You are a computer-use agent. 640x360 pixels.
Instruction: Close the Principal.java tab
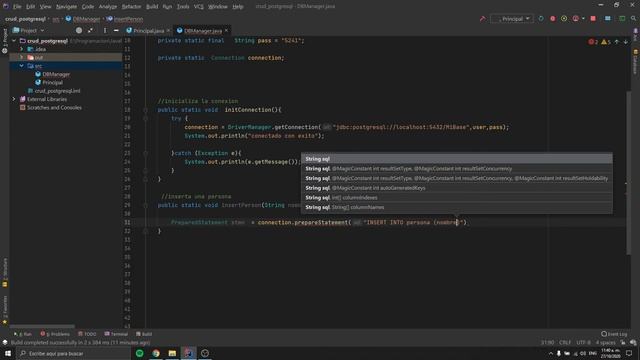coord(168,31)
